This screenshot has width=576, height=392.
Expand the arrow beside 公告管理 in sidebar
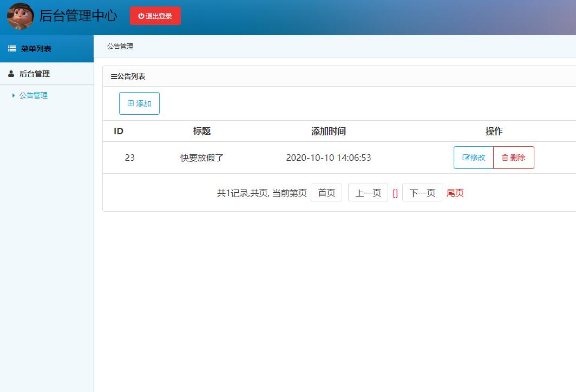[x=14, y=94]
